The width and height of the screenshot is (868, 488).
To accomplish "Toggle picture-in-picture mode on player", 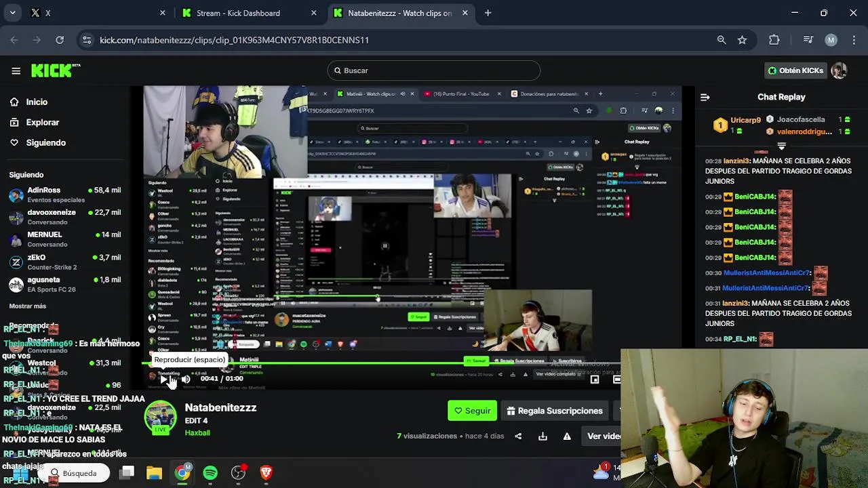I will pos(595,380).
